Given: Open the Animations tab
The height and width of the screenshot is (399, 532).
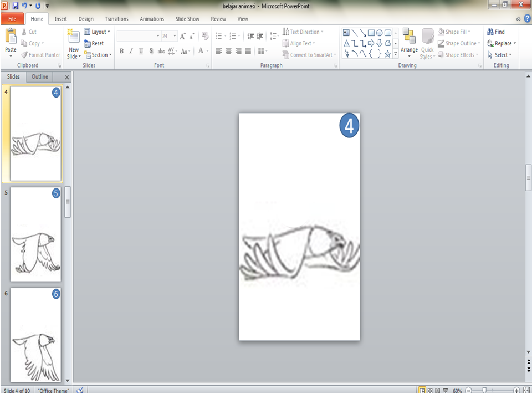Looking at the screenshot, I should [152, 19].
